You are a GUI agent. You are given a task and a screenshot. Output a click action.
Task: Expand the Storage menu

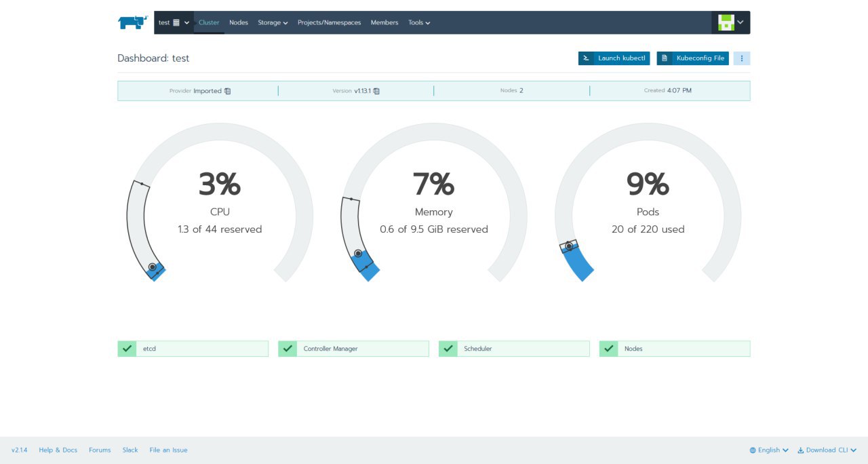[x=273, y=22]
